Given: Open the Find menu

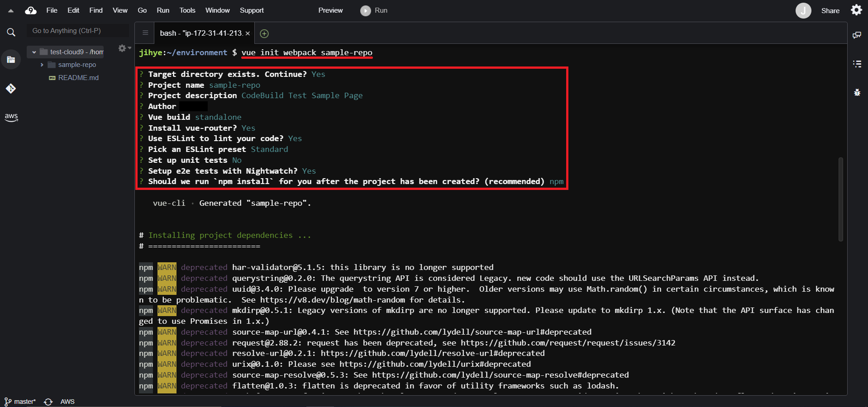Looking at the screenshot, I should pos(96,10).
